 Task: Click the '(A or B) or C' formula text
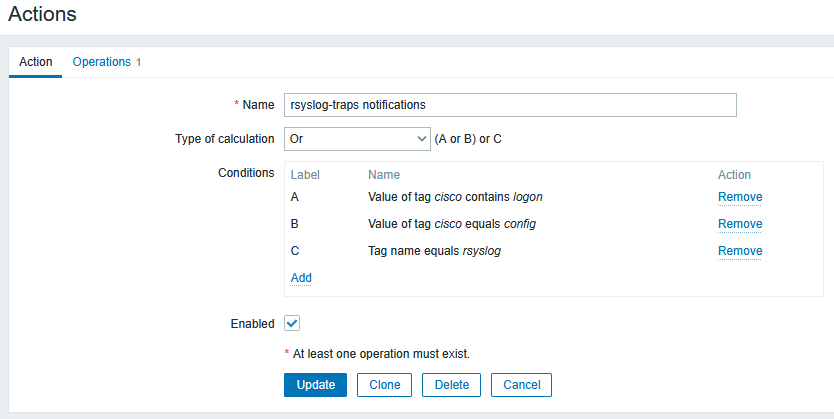click(x=468, y=139)
